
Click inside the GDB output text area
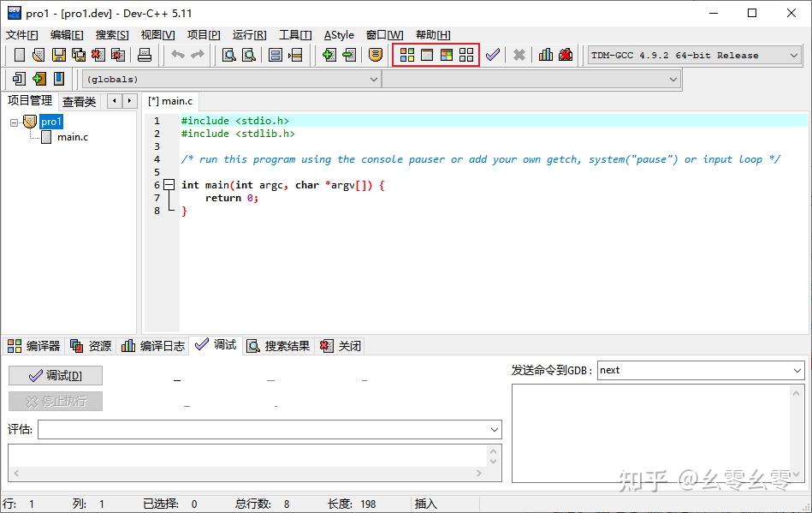coord(651,432)
